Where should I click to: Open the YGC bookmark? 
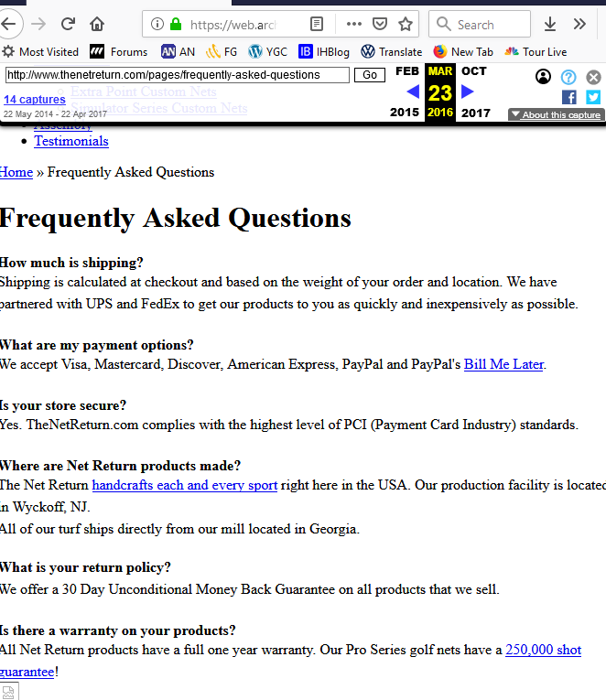click(267, 52)
